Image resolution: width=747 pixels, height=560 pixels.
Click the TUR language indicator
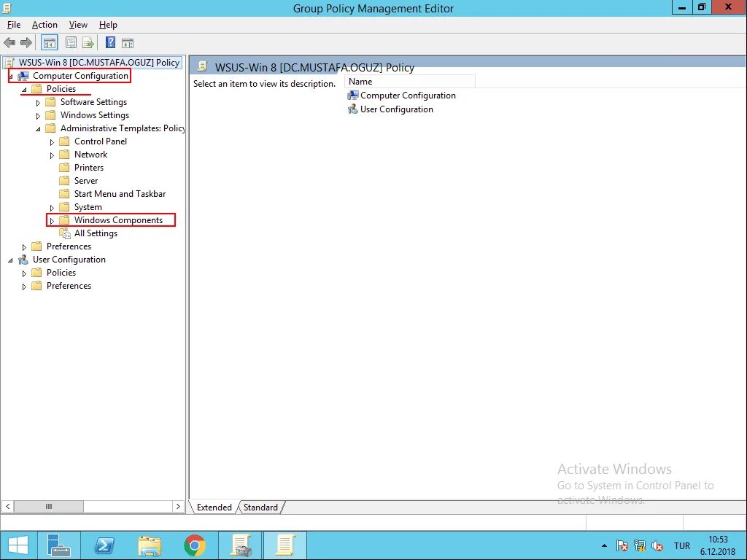click(x=682, y=545)
